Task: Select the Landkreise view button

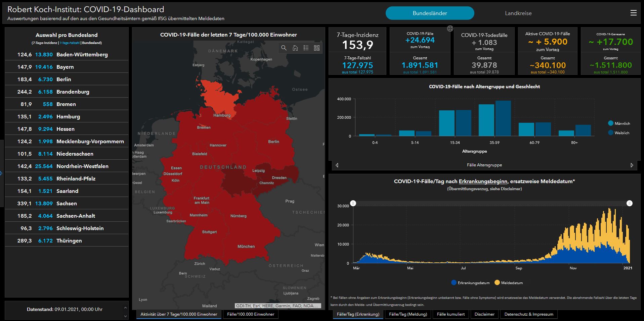Action: (x=518, y=13)
